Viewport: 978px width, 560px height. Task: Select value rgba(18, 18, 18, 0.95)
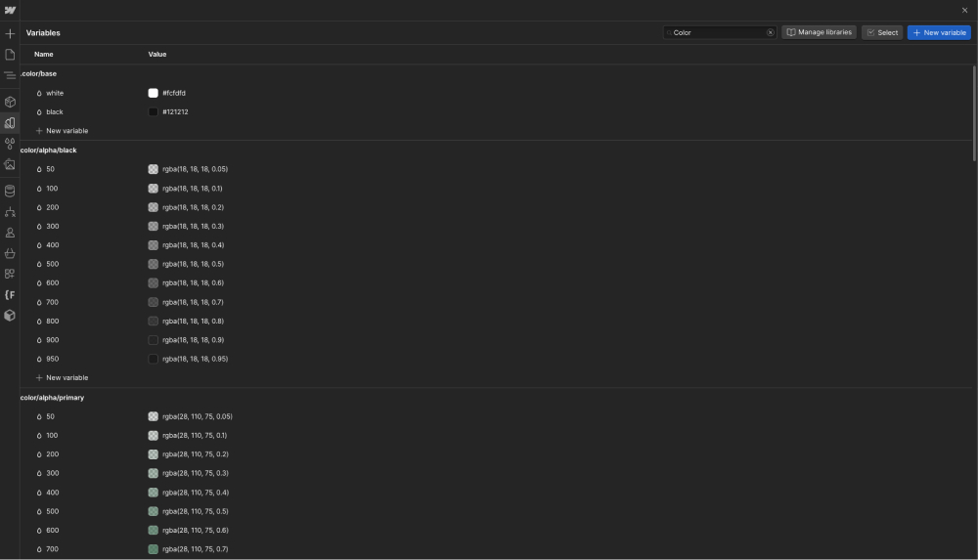196,360
